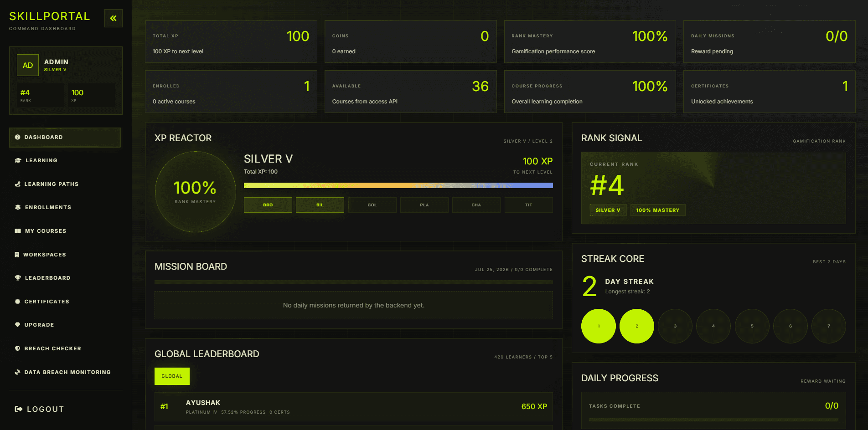Viewport: 868px width, 430px height.
Task: Click the ADMIN profile name
Action: coord(56,62)
